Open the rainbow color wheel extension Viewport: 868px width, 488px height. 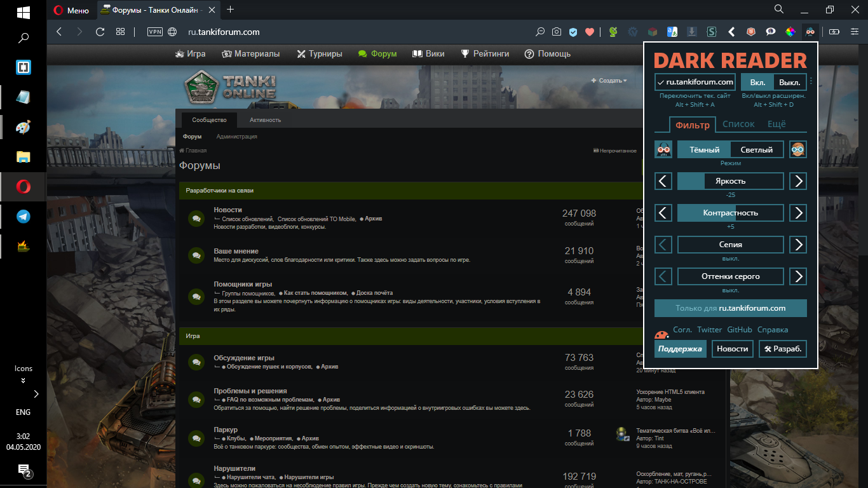tap(790, 32)
